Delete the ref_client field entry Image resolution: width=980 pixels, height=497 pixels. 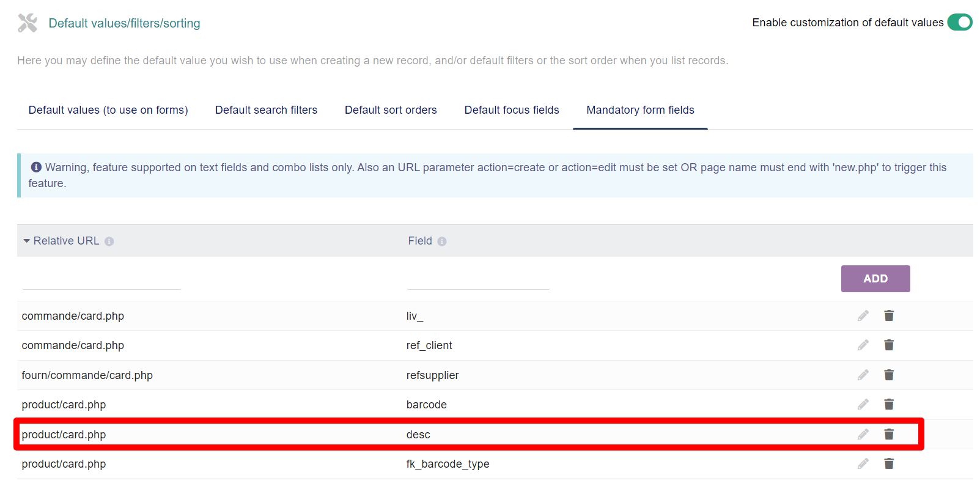[889, 345]
